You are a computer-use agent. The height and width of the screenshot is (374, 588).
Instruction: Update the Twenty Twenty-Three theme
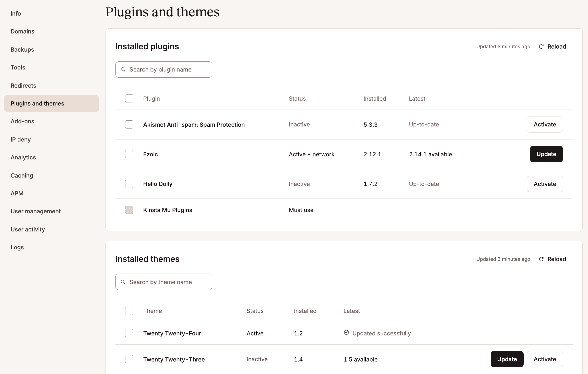[x=507, y=359]
